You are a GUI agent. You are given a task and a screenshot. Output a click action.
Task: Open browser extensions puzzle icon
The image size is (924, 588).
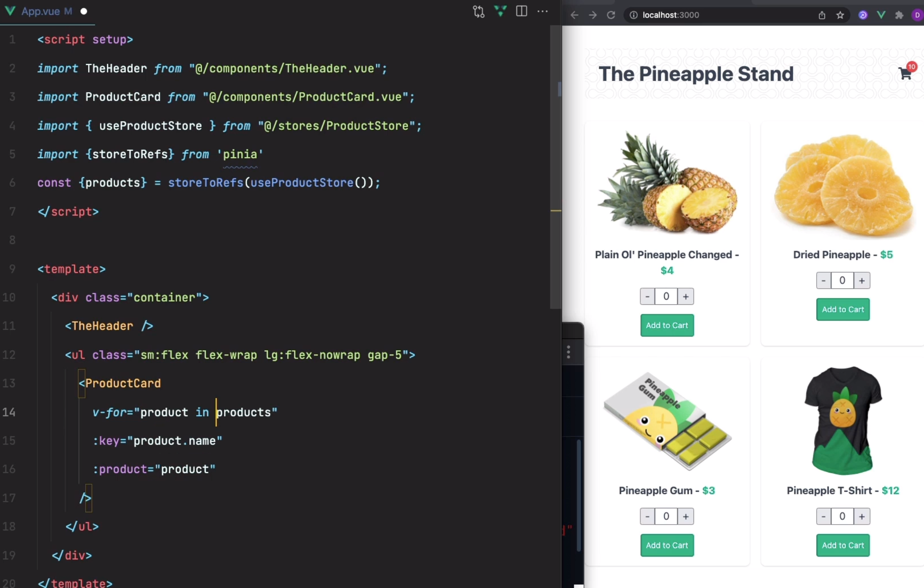(899, 15)
